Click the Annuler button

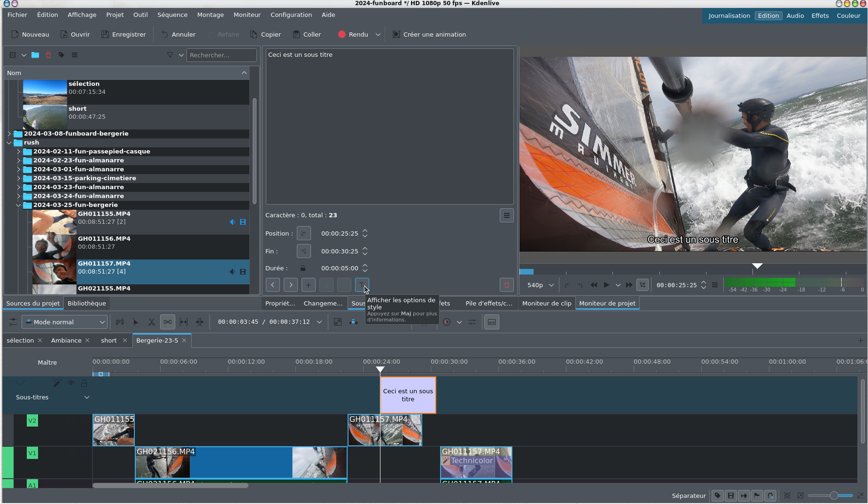pyautogui.click(x=178, y=34)
